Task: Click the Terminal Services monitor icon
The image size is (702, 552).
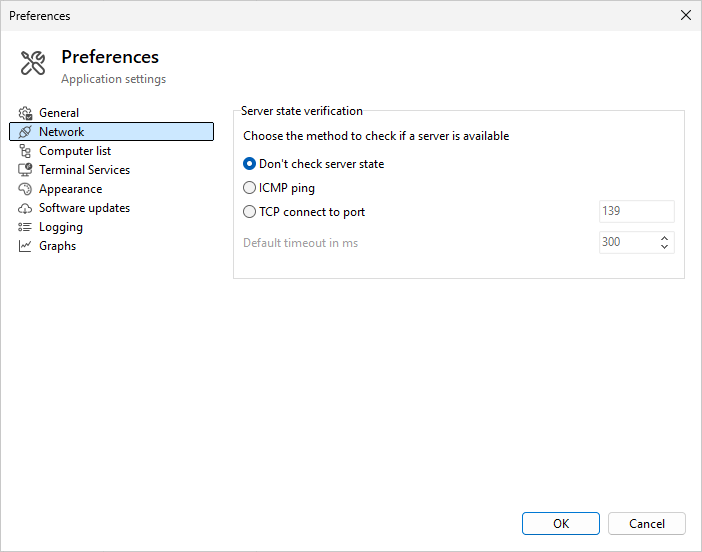Action: (25, 170)
